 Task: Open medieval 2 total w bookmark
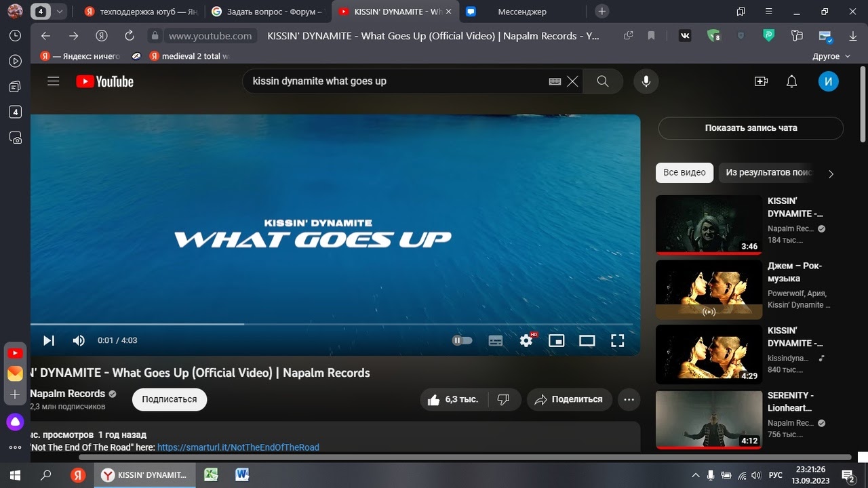(190, 56)
